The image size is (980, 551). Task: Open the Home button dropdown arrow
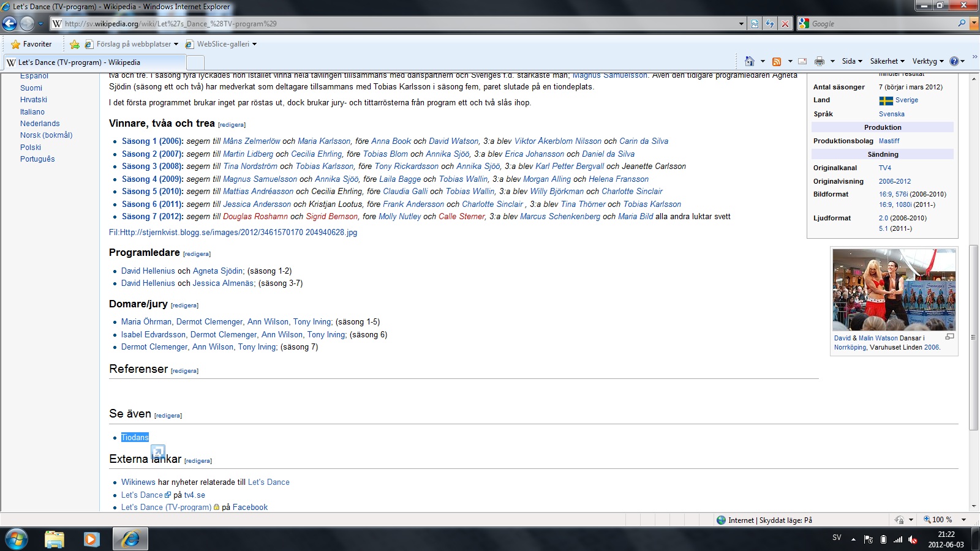763,61
